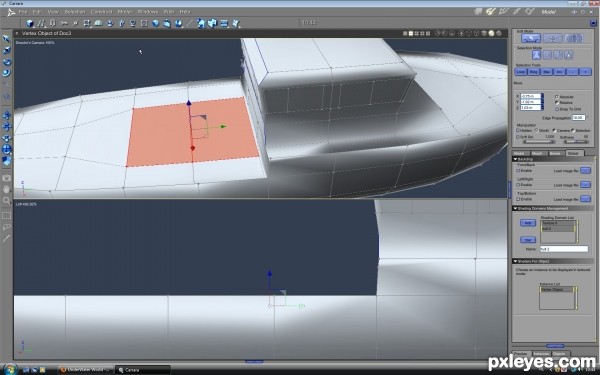Click the yellow sphere display icon in viewport header
This screenshot has height=375, width=600.
pyautogui.click(x=492, y=33)
